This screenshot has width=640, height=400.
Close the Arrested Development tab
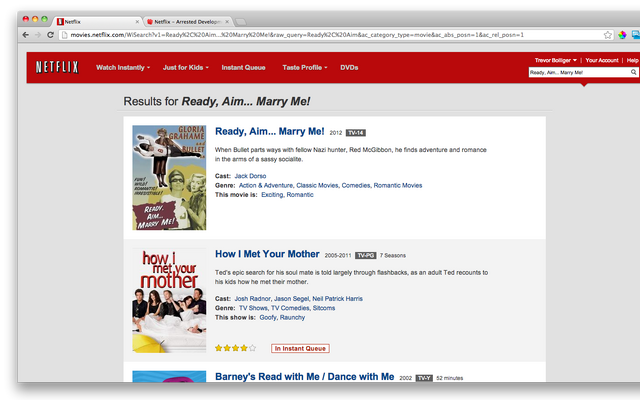(227, 22)
